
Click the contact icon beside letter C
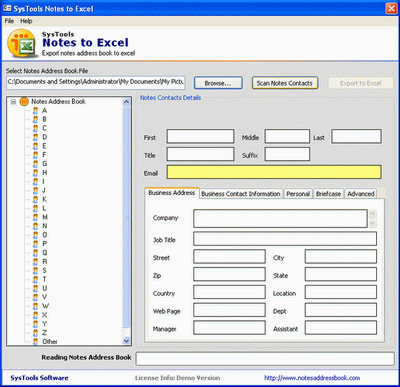[x=36, y=128]
